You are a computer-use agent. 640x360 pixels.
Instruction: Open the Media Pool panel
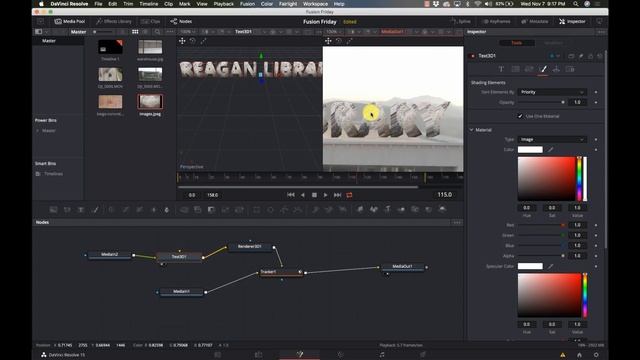click(70, 21)
